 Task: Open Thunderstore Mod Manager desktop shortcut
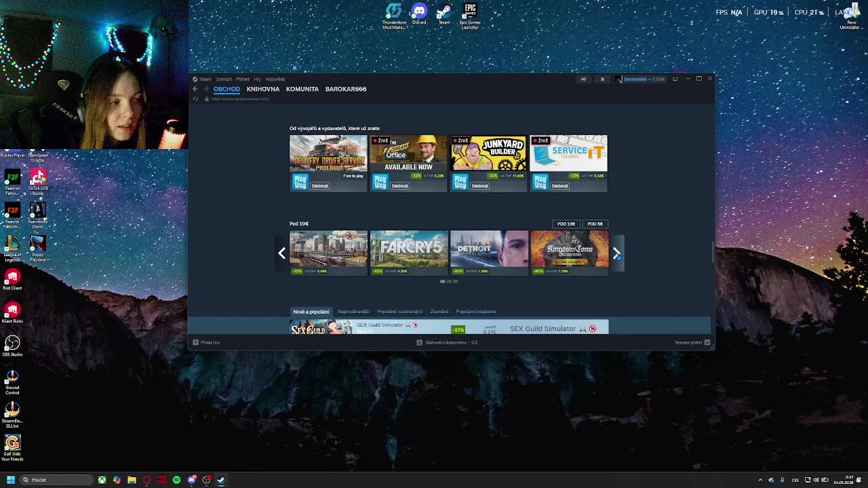(394, 16)
